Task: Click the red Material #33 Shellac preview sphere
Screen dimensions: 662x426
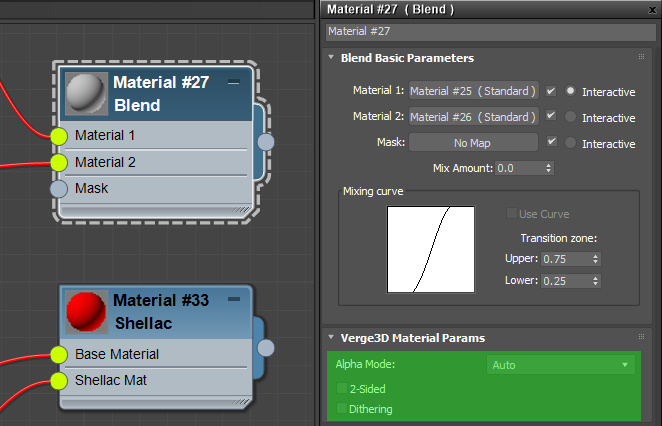Action: pyautogui.click(x=86, y=312)
